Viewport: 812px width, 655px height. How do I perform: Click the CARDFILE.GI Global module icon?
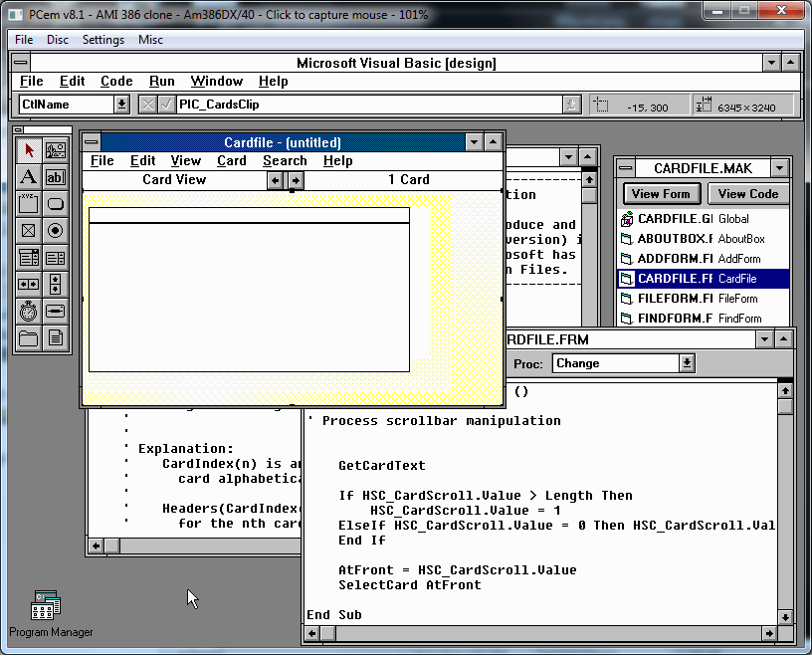(627, 219)
